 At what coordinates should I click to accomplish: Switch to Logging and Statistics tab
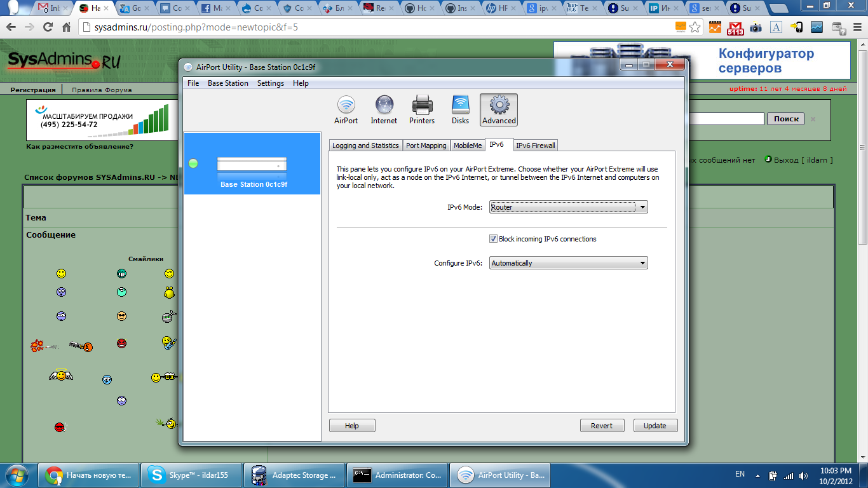(x=365, y=146)
